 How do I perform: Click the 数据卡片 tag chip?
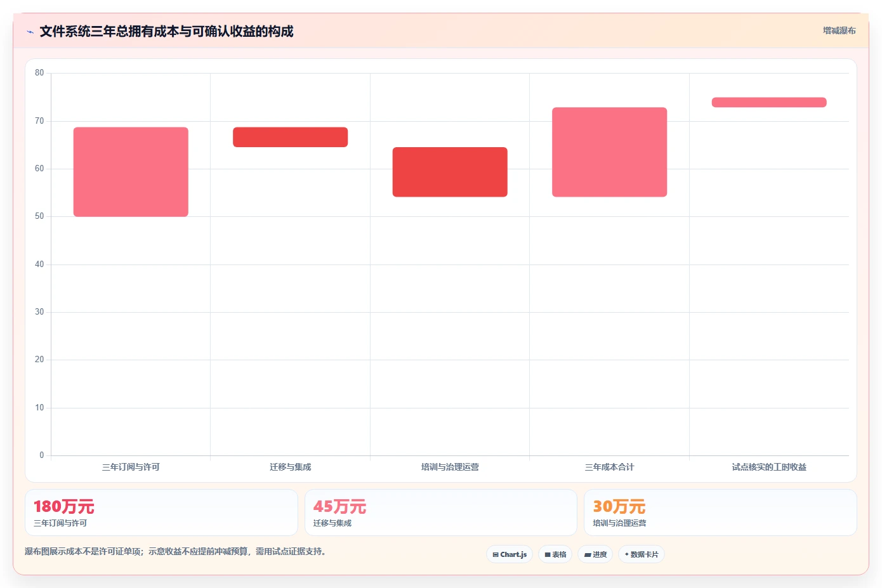642,554
